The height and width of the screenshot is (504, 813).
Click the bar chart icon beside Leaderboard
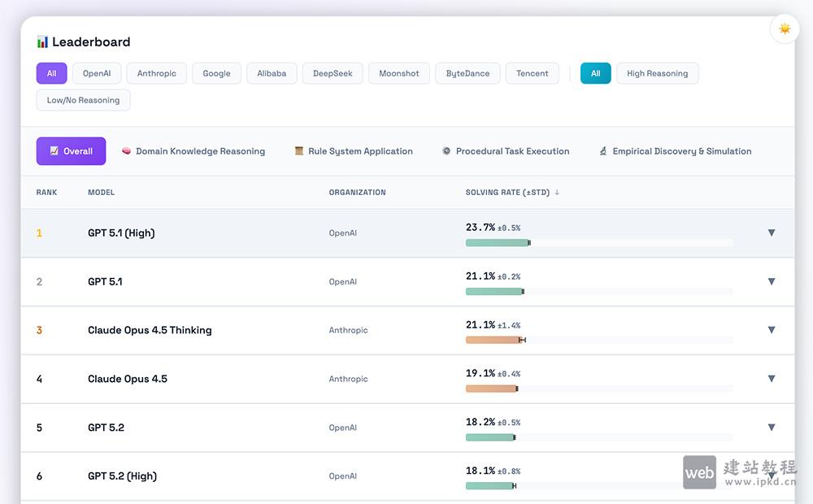(x=42, y=42)
